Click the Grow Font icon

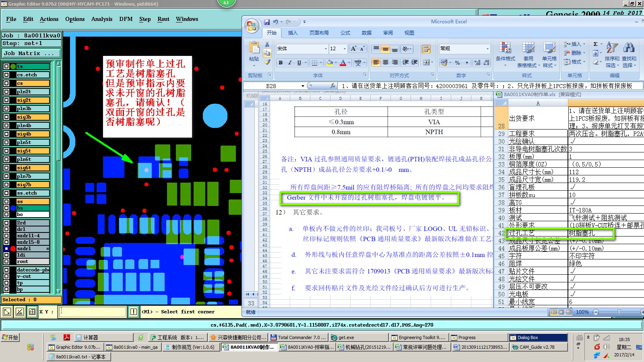click(353, 49)
